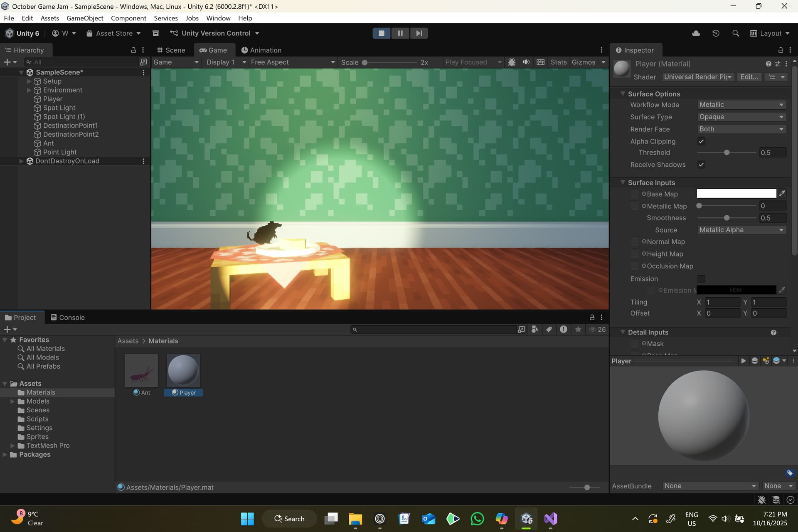Open the Workflow Mode dropdown
This screenshot has width=798, height=532.
point(741,104)
